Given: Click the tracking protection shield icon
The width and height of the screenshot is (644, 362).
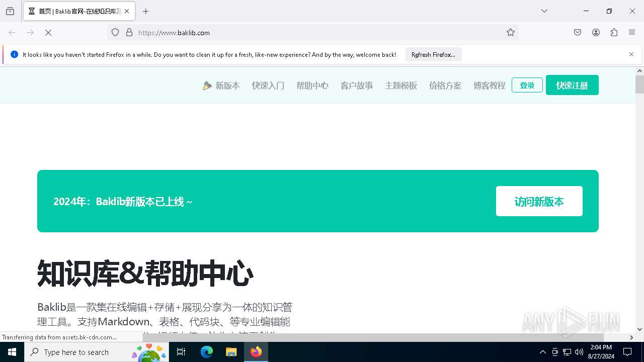Looking at the screenshot, I should click(115, 33).
